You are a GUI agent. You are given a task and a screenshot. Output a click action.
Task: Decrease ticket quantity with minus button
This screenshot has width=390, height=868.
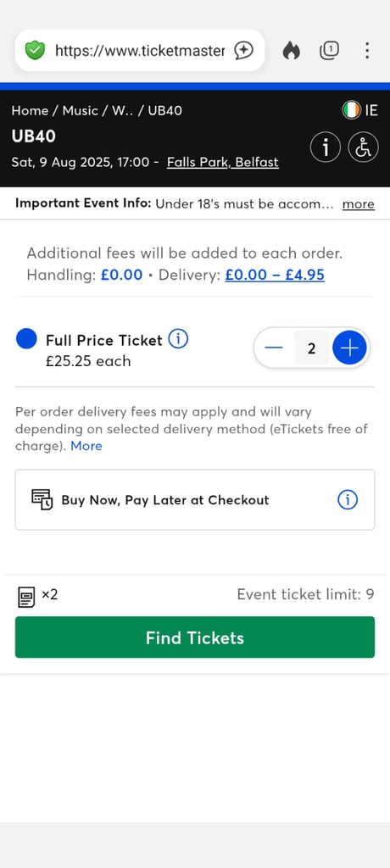(x=274, y=348)
